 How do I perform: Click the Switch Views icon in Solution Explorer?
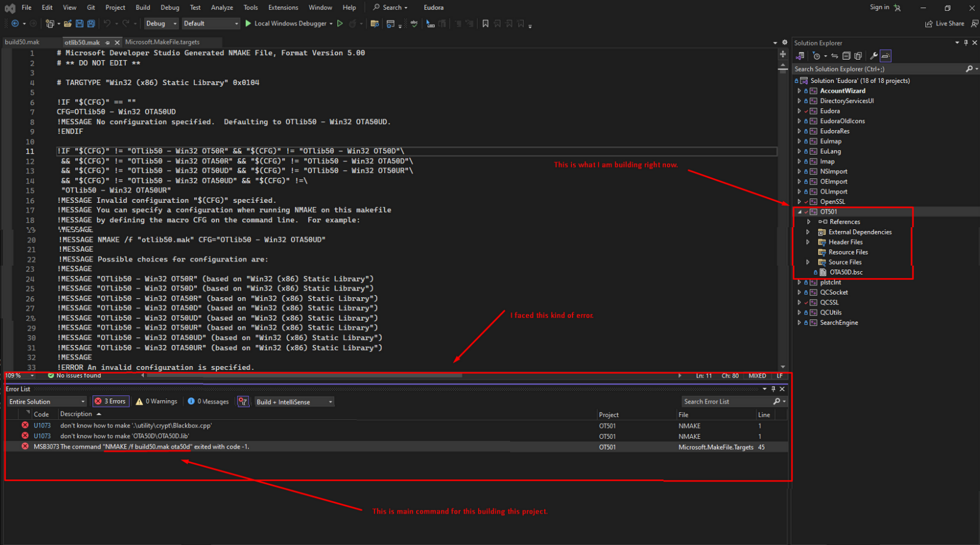(x=800, y=56)
